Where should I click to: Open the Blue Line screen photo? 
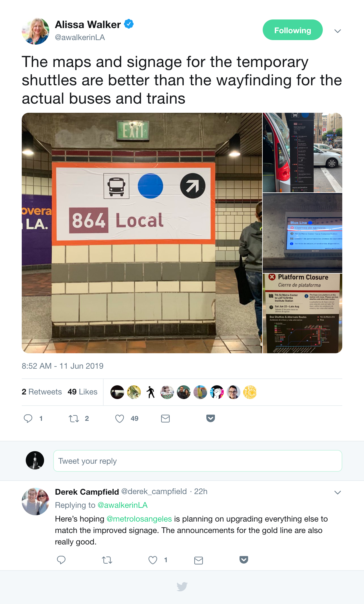click(302, 233)
